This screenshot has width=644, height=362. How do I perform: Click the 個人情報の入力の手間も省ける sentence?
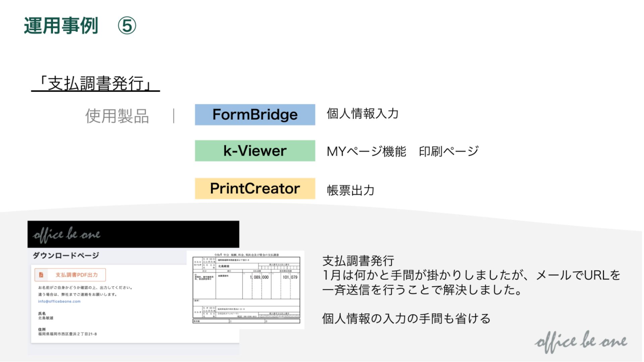(406, 318)
